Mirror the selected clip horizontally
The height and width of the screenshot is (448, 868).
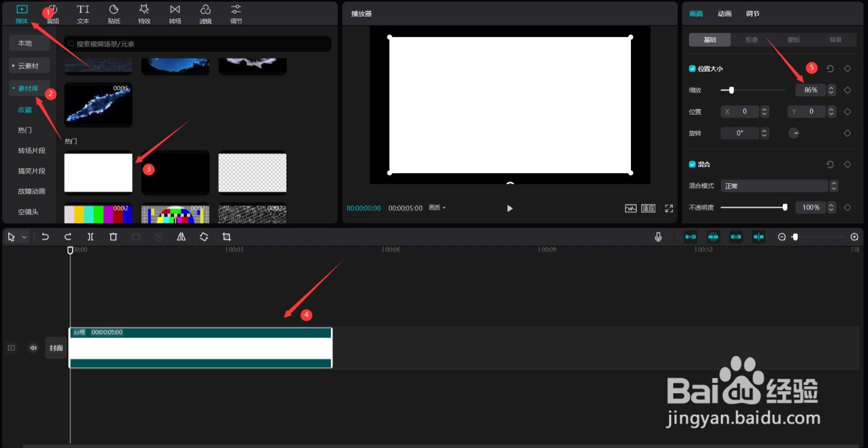tap(181, 237)
